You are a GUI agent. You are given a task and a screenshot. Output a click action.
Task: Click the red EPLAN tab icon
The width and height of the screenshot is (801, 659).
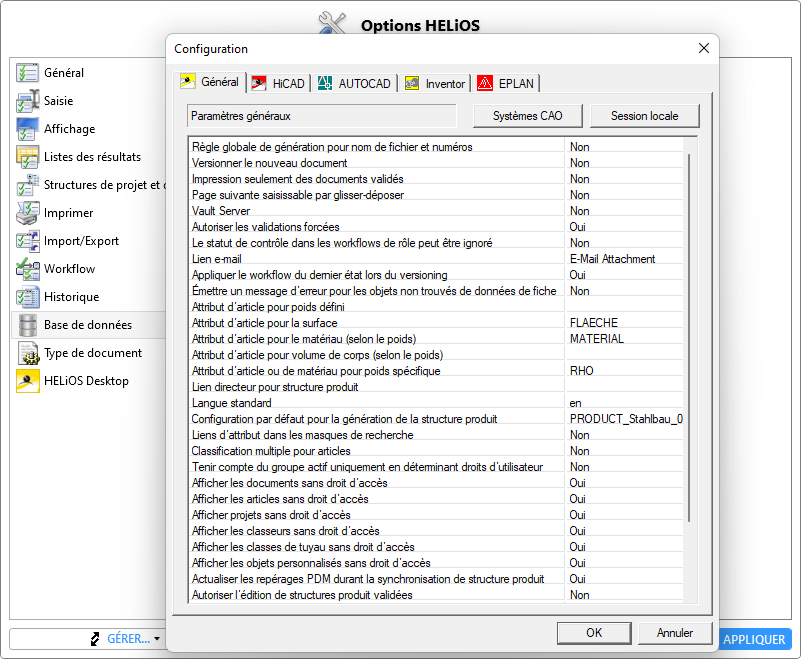(x=485, y=83)
